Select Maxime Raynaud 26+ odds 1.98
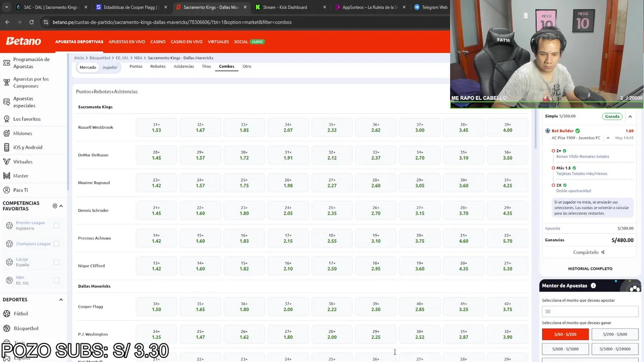The image size is (644, 362). (x=288, y=183)
